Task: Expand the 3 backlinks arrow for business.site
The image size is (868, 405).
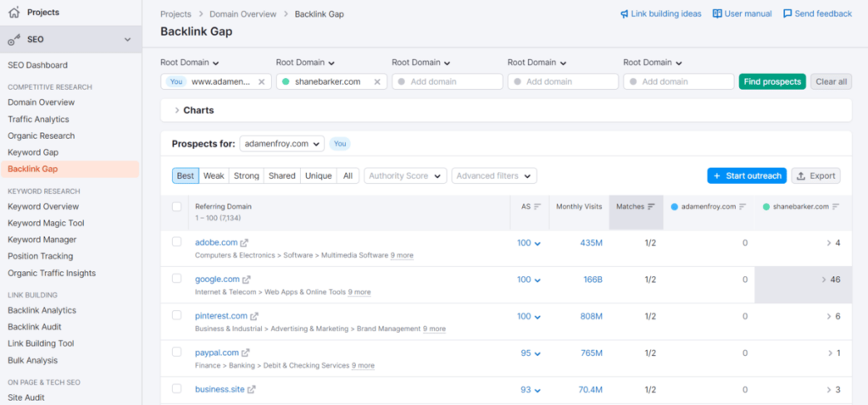Action: [829, 390]
